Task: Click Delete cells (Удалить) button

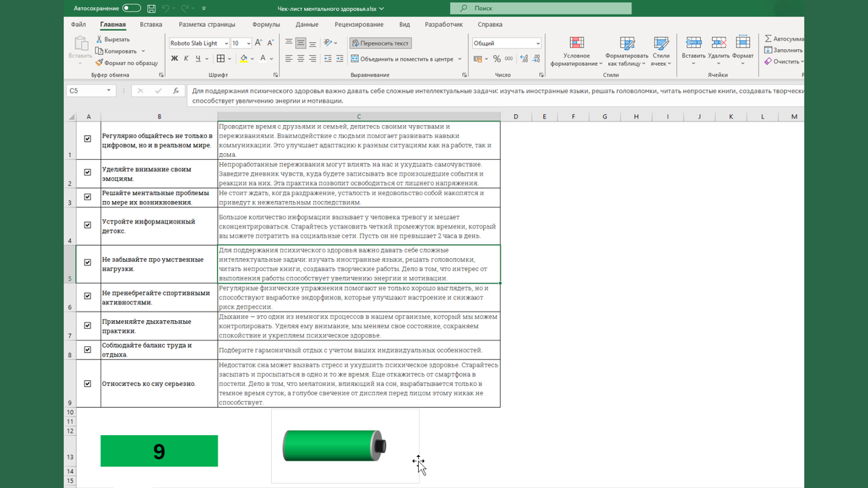Action: [718, 49]
